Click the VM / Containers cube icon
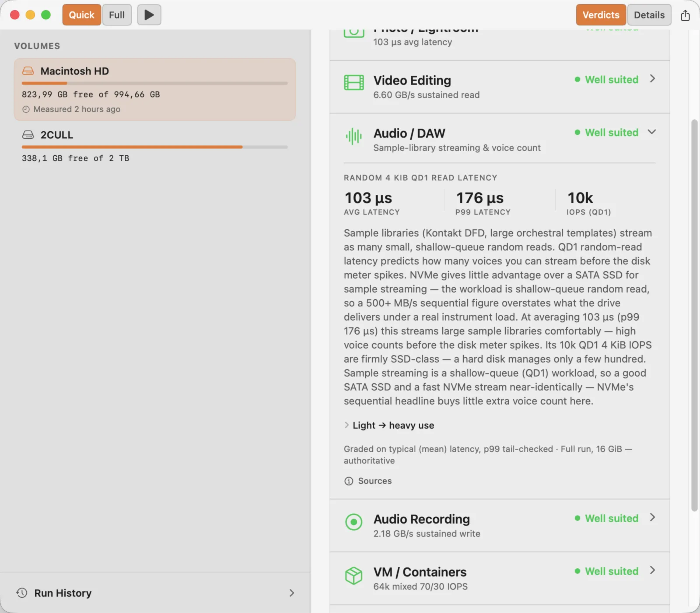 coord(353,575)
